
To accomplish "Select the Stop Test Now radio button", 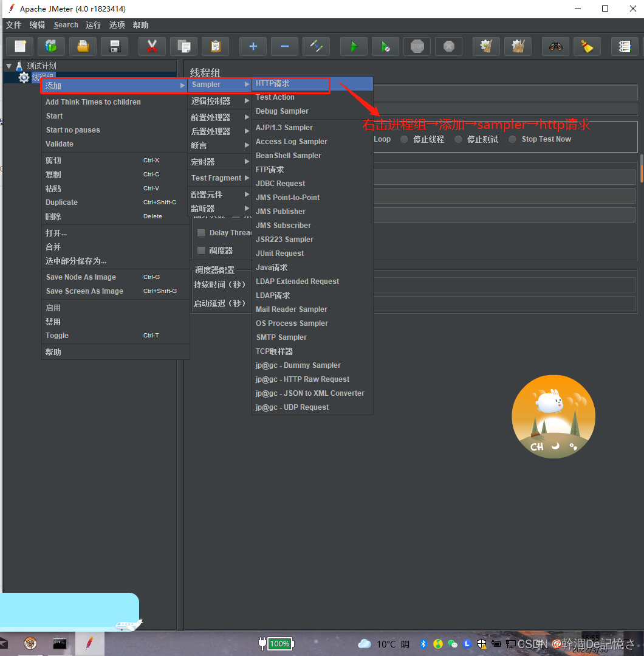I will [x=512, y=139].
